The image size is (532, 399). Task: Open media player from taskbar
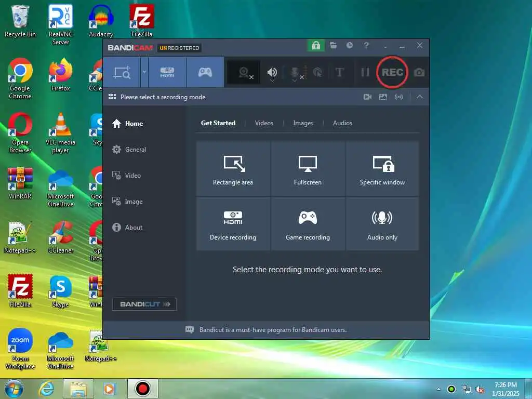pos(110,389)
